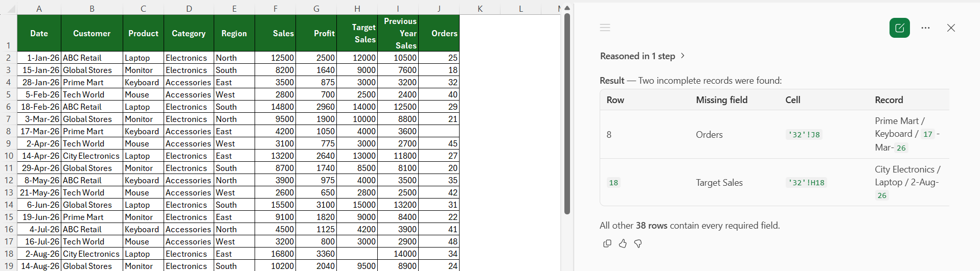Start a new chat with the green compose icon
This screenshot has width=980, height=271.
[899, 28]
